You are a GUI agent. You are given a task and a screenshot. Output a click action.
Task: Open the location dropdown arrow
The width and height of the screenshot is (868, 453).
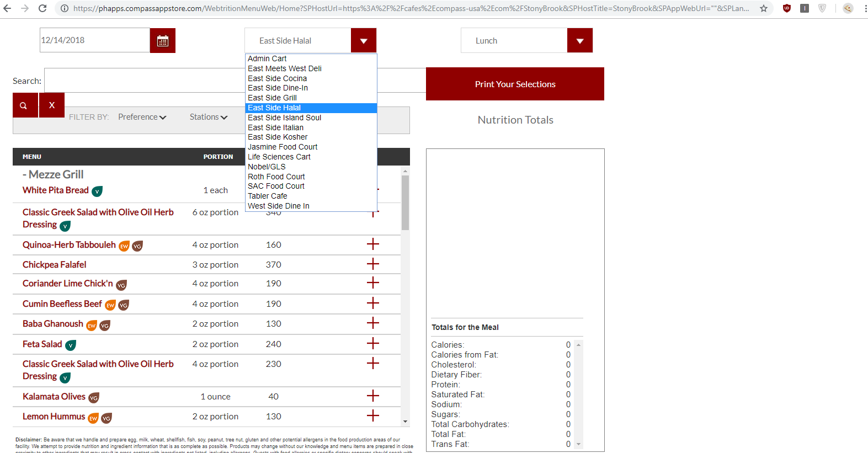tap(364, 41)
